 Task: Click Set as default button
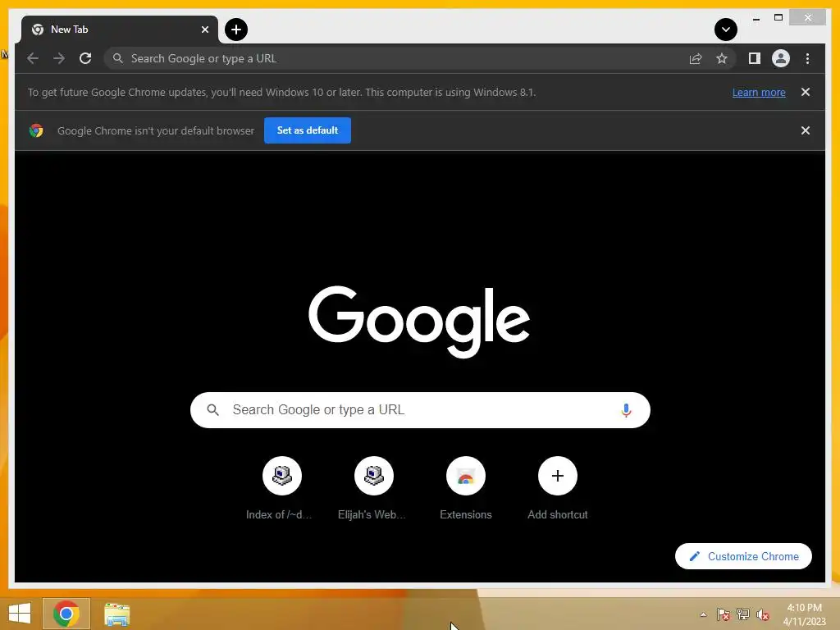pos(308,130)
